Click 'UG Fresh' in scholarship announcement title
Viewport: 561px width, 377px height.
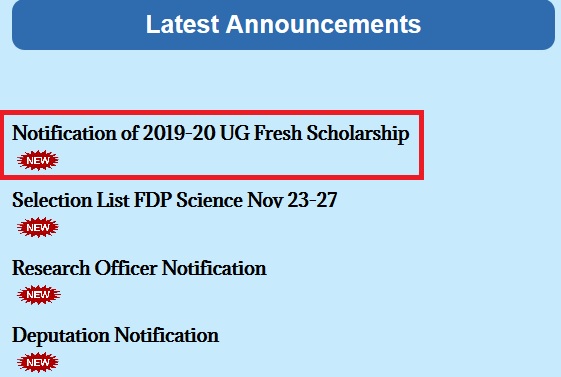point(261,133)
